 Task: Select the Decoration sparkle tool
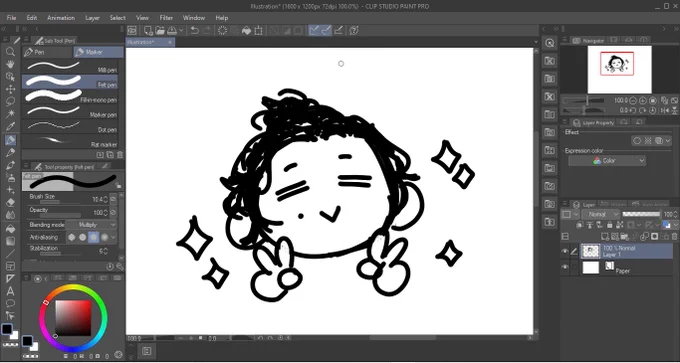(x=10, y=190)
